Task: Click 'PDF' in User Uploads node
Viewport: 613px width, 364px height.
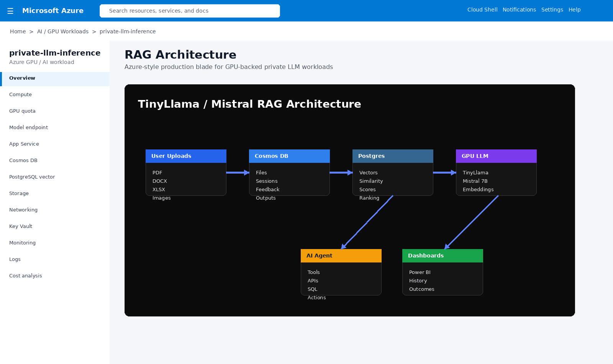Action: coord(157,173)
